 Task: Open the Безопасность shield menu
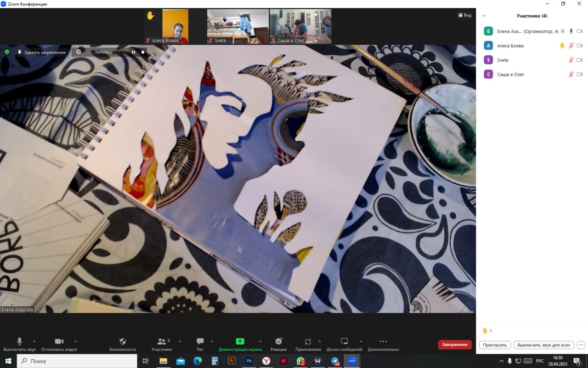coord(123,344)
